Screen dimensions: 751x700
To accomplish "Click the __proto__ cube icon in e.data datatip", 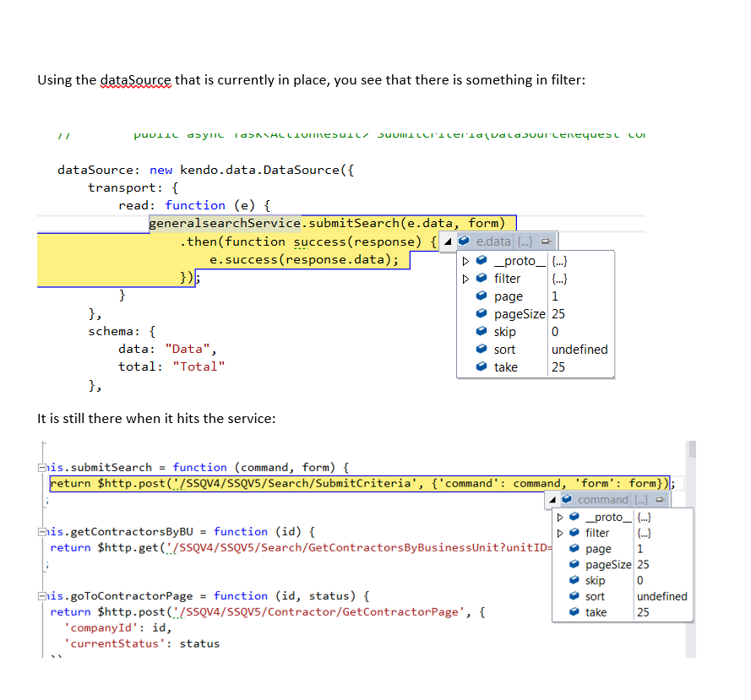I will pos(482,260).
